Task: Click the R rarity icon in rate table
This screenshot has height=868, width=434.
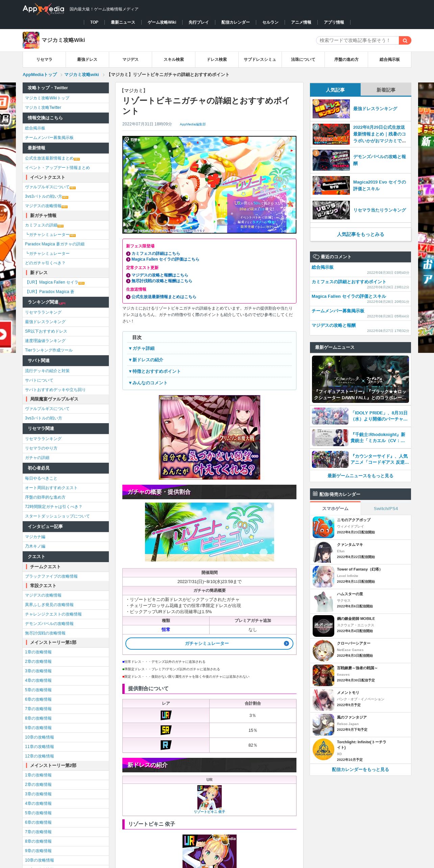Action: pos(166,745)
